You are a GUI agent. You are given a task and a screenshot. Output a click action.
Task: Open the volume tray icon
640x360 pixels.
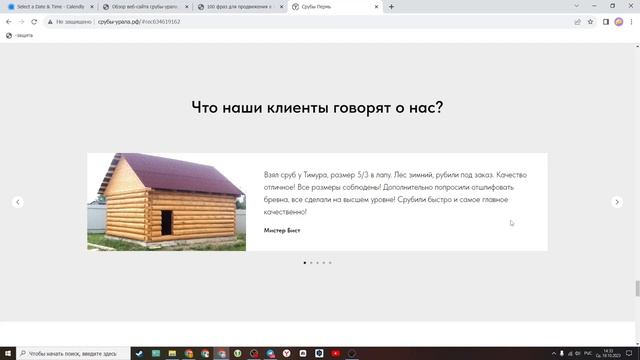578,353
